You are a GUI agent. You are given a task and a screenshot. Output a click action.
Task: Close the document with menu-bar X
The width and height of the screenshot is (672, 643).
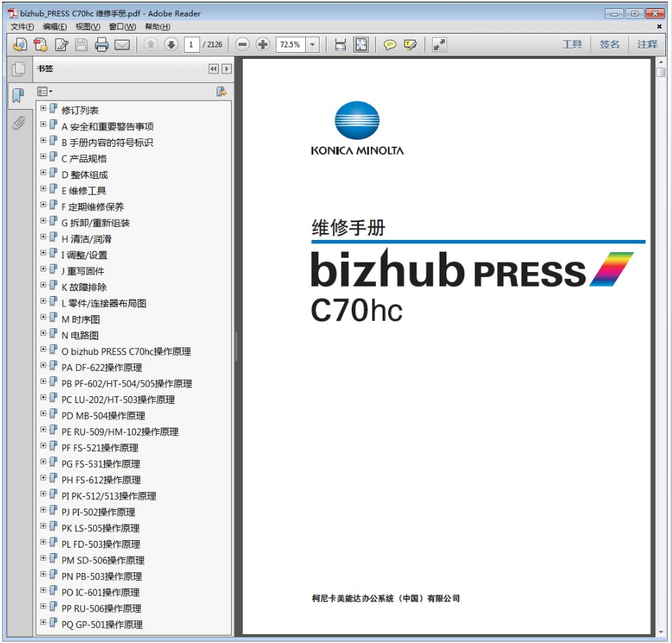point(659,27)
